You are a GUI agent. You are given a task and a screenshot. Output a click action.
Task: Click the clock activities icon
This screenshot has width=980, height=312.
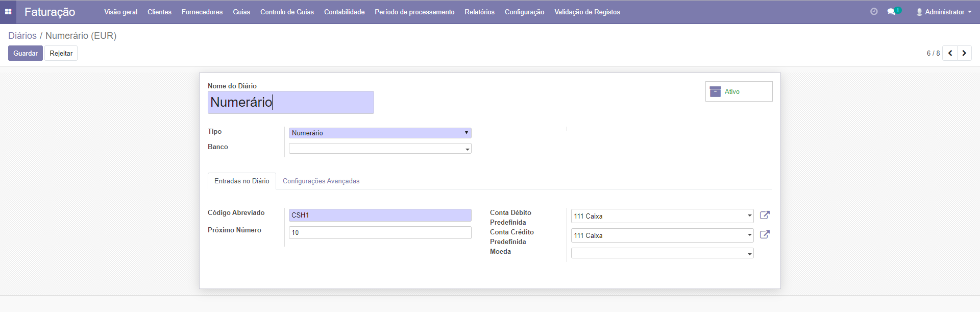874,12
